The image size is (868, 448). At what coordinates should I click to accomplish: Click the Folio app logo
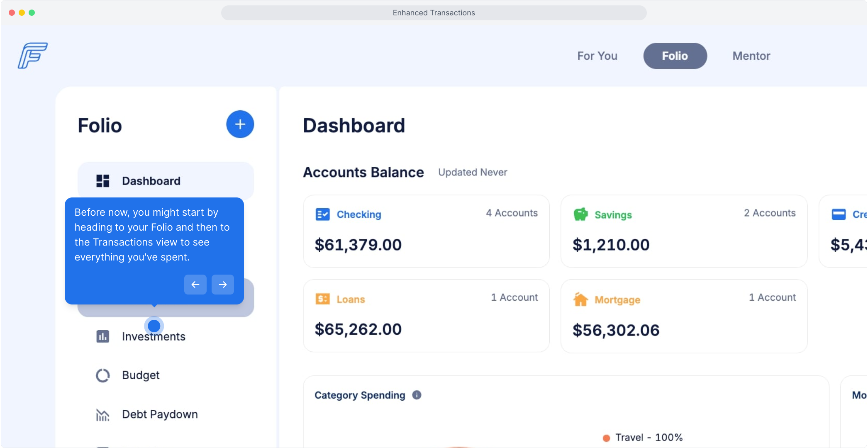(32, 56)
